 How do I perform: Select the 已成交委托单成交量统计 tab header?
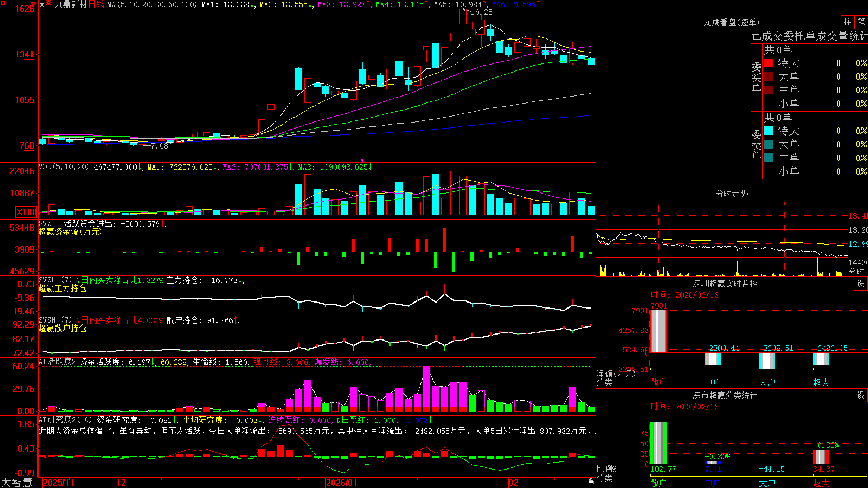pyautogui.click(x=809, y=36)
